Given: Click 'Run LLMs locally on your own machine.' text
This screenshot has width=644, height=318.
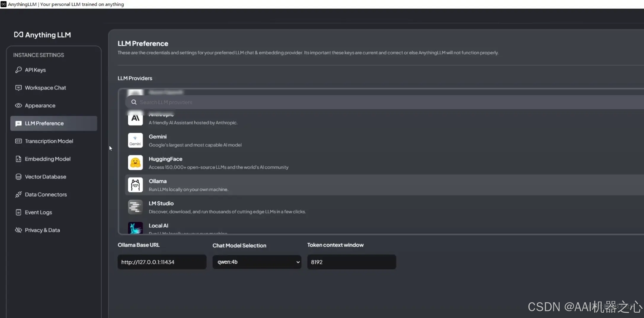Looking at the screenshot, I should click(x=188, y=190).
